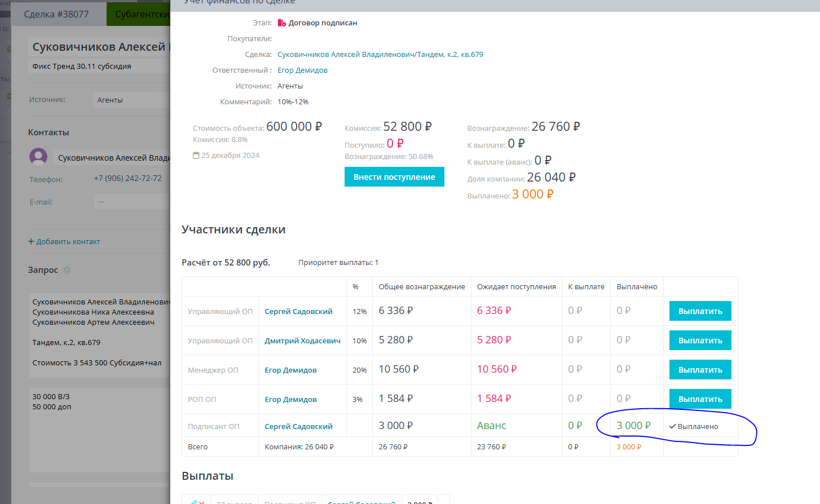820x504 pixels.
Task: Click the contact avatar icon
Action: tap(38, 157)
